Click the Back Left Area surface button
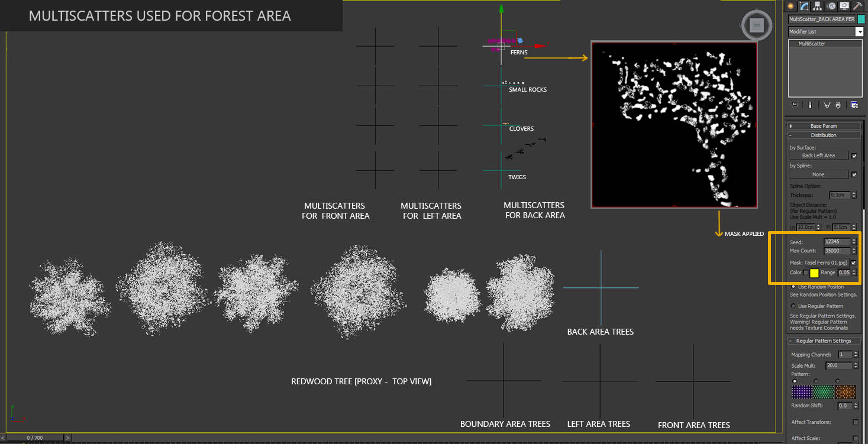868x444 pixels. click(819, 156)
